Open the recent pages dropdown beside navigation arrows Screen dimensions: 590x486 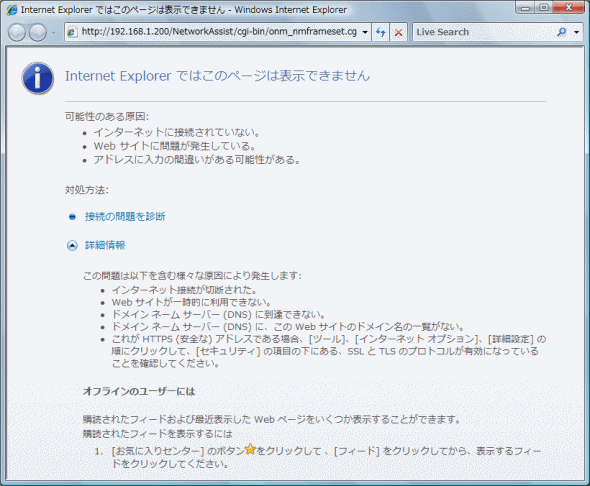coord(53,33)
